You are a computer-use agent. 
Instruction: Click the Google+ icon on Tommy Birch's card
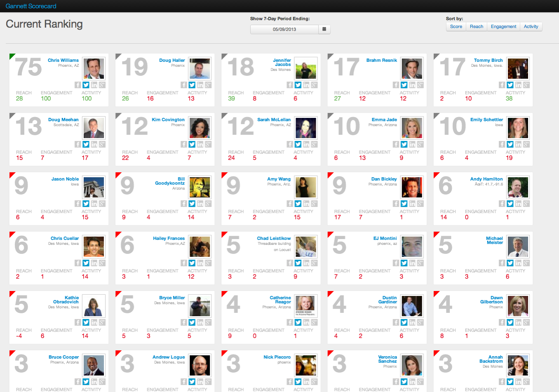526,85
